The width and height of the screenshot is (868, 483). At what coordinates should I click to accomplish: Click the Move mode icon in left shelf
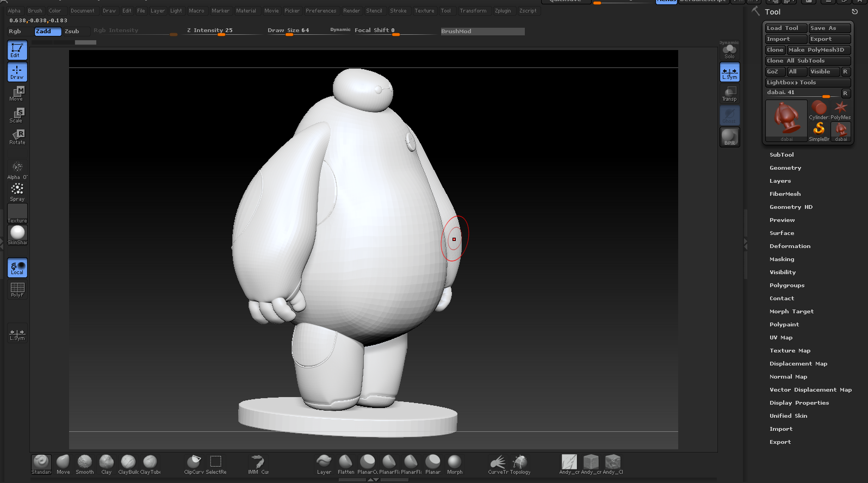pyautogui.click(x=17, y=94)
